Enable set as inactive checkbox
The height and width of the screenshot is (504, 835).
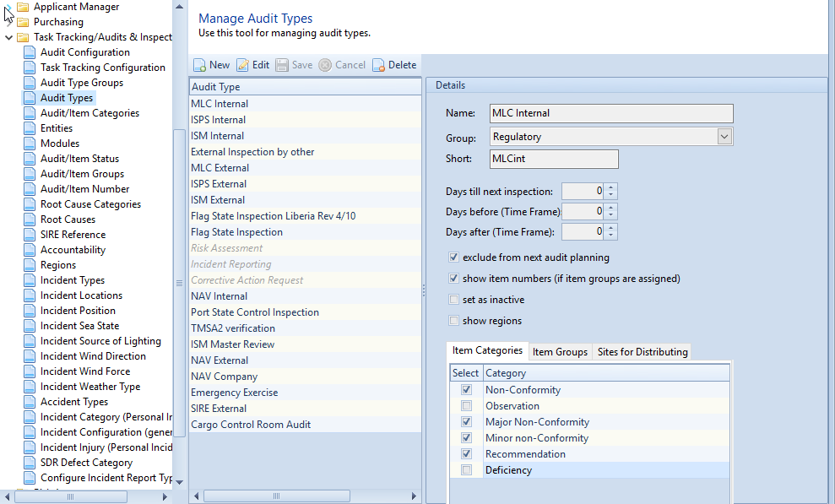click(x=453, y=300)
